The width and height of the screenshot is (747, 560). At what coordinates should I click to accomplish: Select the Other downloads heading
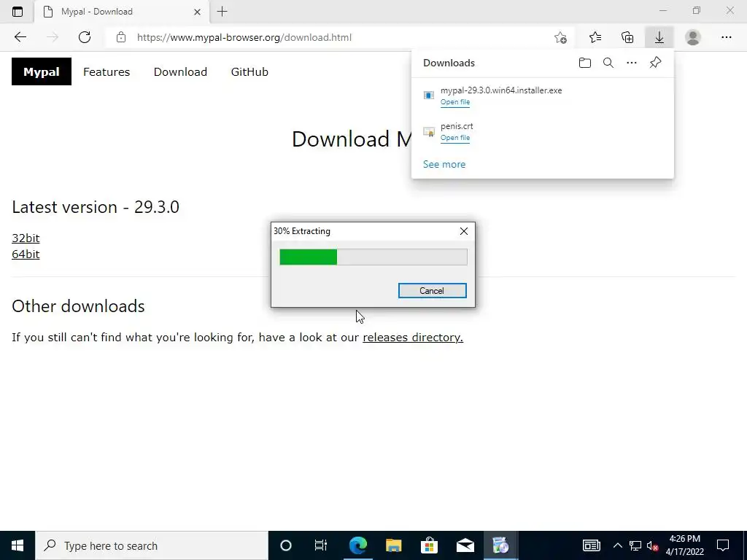point(78,306)
